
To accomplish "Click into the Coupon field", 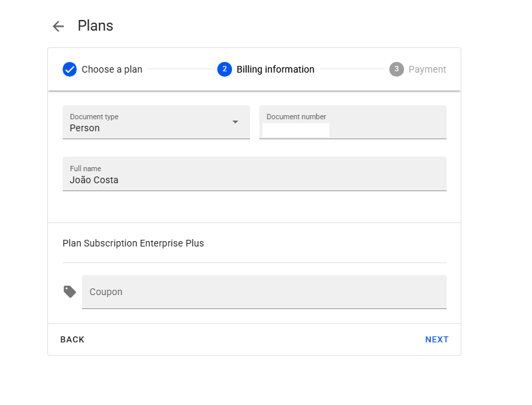I will [264, 292].
